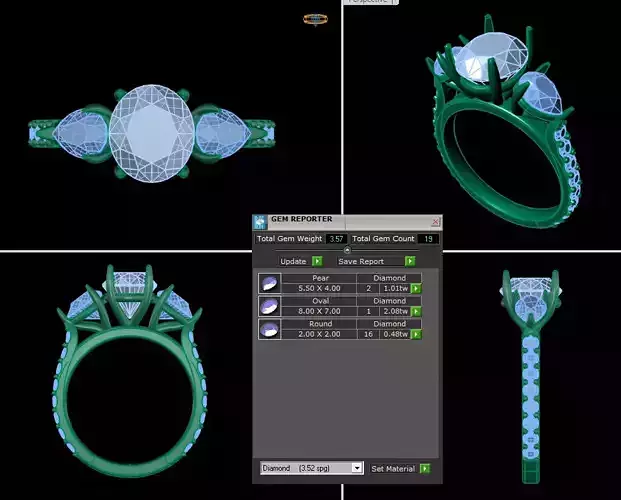Image resolution: width=621 pixels, height=500 pixels.
Task: Collapse panel using the round divider handle
Action: [347, 250]
